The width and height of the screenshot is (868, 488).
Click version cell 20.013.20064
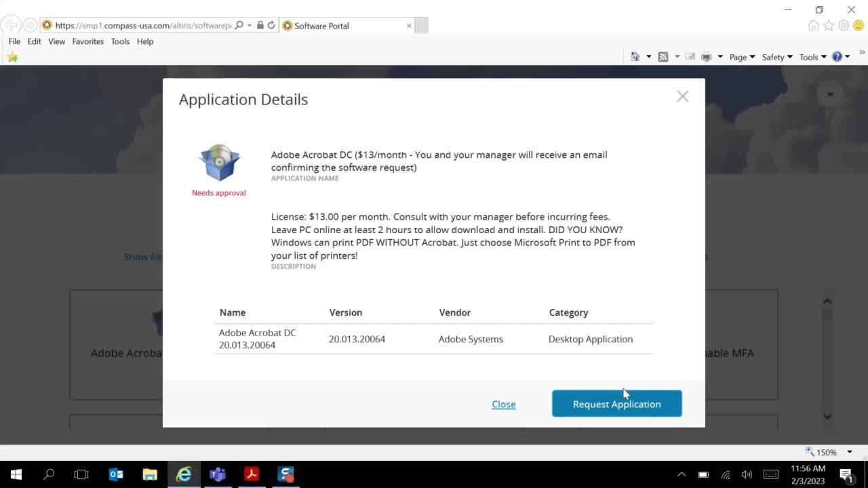357,339
